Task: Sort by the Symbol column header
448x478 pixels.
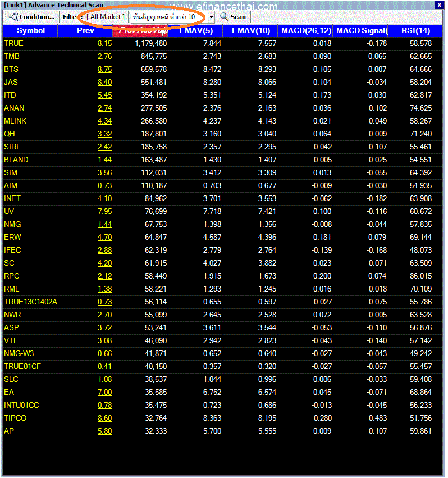Action: click(x=30, y=30)
